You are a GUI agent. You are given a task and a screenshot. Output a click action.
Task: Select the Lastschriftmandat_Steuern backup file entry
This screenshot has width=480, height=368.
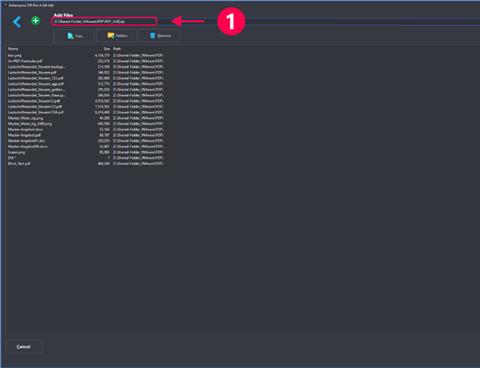[x=86, y=67]
